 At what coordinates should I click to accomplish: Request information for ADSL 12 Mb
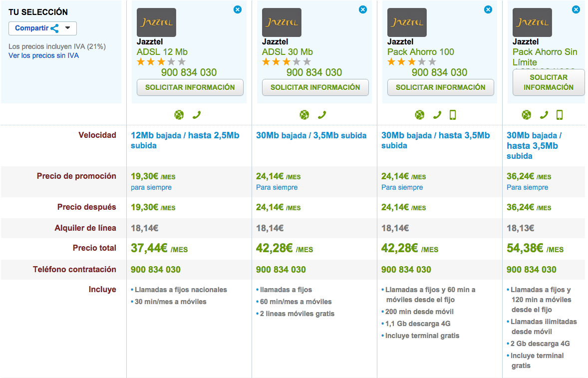click(x=190, y=87)
